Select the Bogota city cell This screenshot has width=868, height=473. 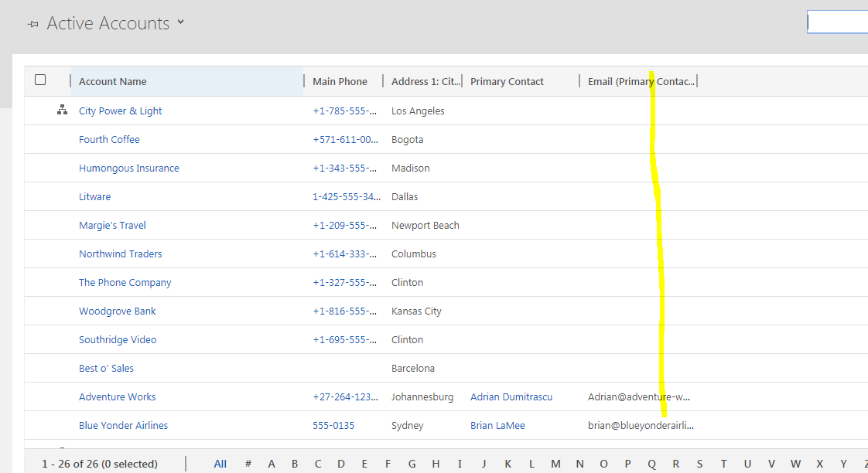408,139
